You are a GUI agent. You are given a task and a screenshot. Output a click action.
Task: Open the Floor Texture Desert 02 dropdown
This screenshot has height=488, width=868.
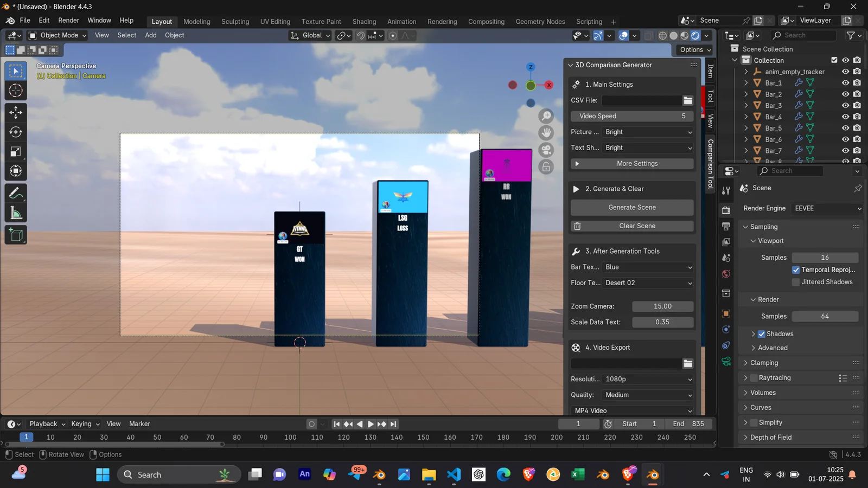(648, 283)
